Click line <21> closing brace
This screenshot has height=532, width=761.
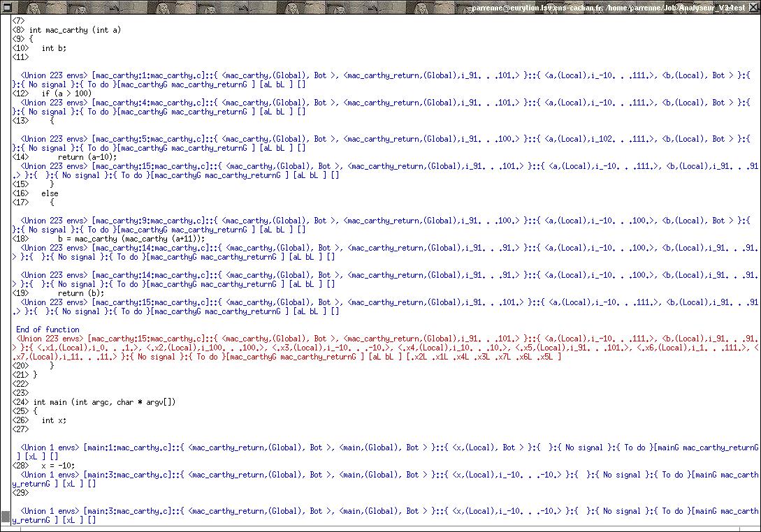(x=35, y=375)
